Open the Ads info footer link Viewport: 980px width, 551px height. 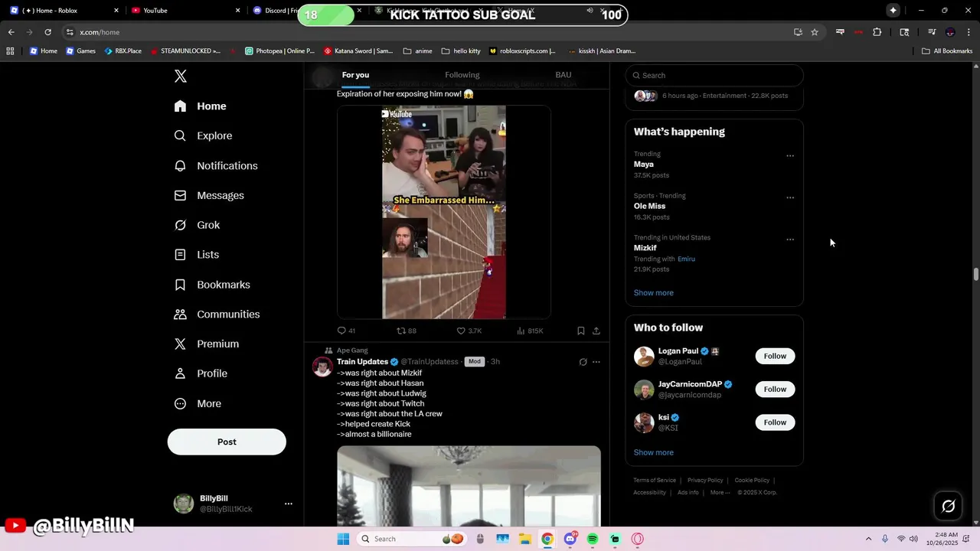pos(688,493)
